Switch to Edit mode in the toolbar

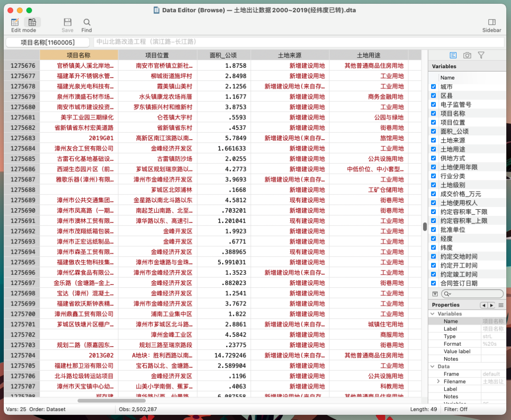point(15,22)
